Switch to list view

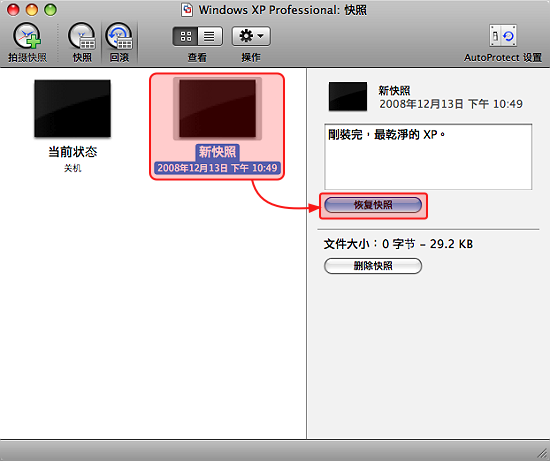coord(210,36)
